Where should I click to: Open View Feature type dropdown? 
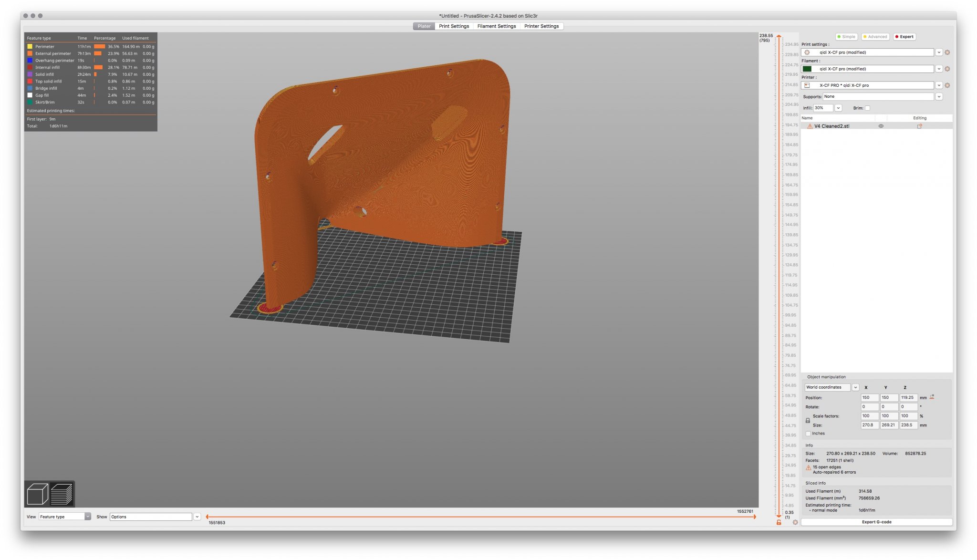pos(65,517)
